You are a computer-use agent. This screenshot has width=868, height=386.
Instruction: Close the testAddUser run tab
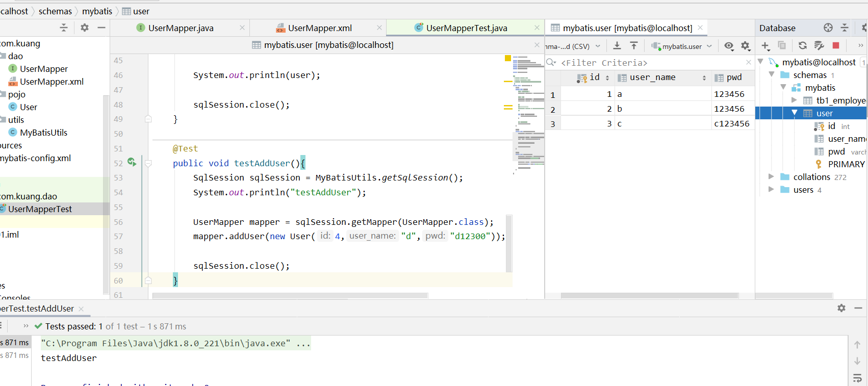point(81,309)
